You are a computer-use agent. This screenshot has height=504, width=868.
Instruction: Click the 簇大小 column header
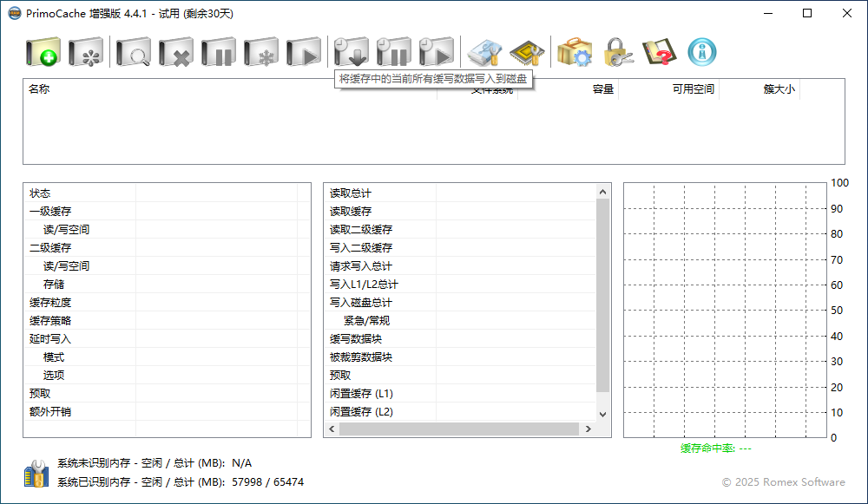[779, 89]
